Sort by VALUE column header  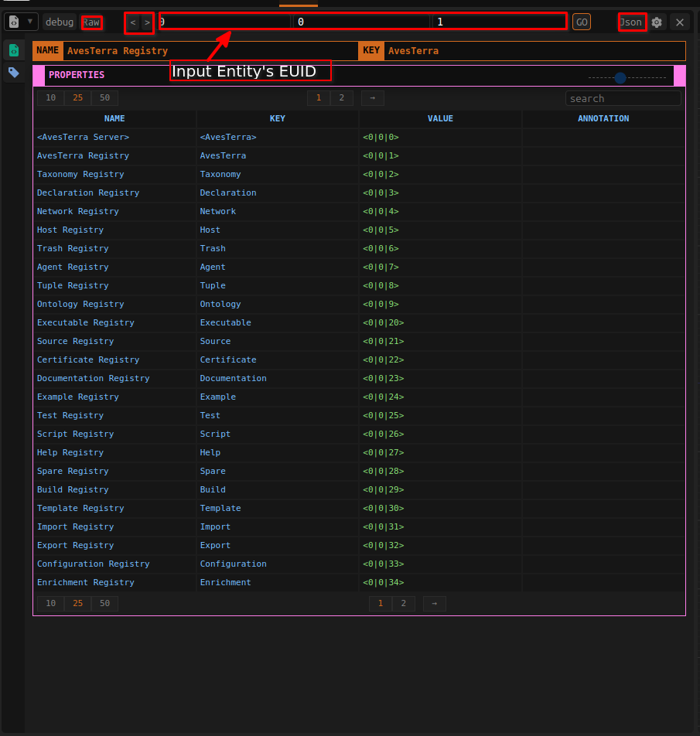point(440,118)
